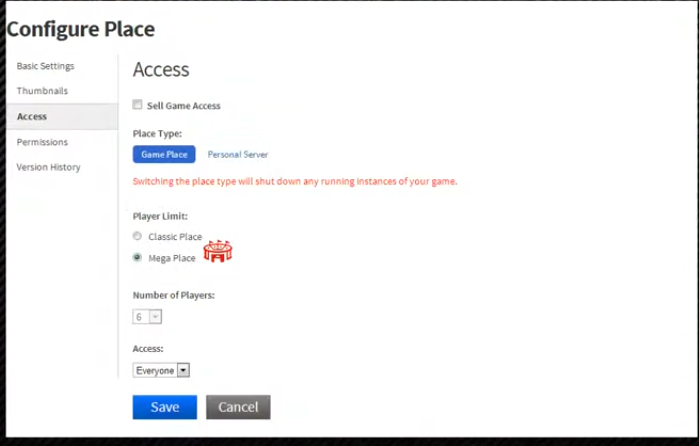Click the large Access section heading
The image size is (699, 446).
(x=161, y=70)
